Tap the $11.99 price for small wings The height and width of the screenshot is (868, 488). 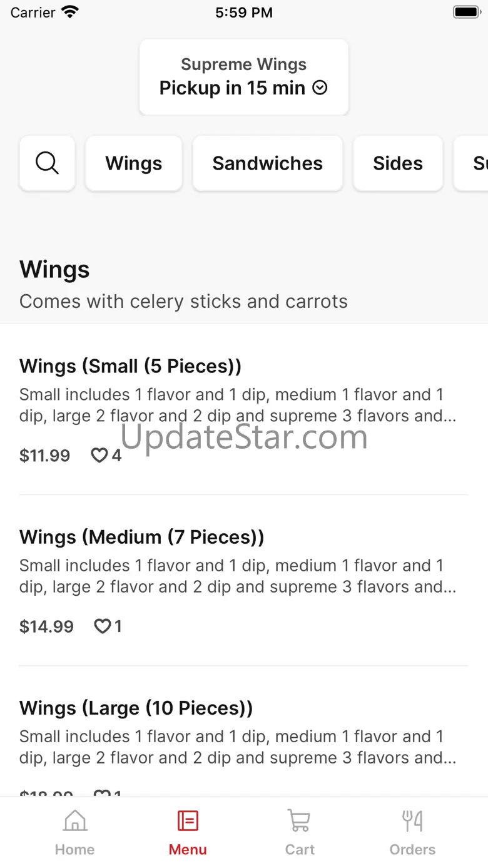click(45, 456)
